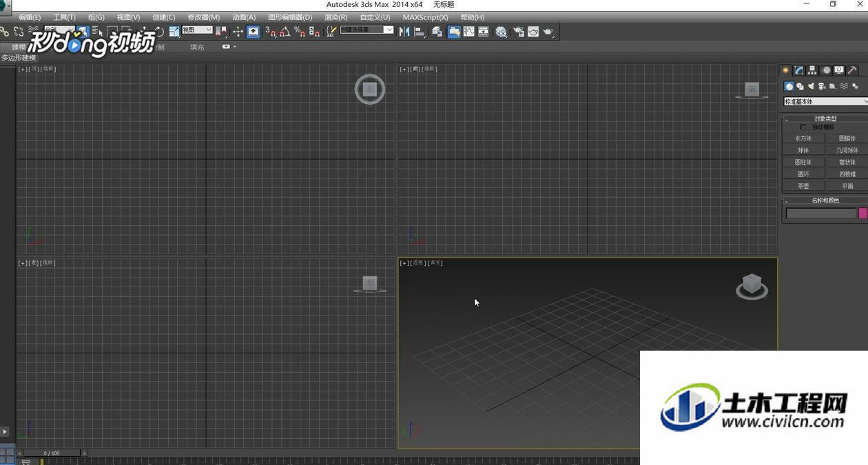Open the named selection sets dropdown
The width and height of the screenshot is (868, 465).
coord(367,30)
